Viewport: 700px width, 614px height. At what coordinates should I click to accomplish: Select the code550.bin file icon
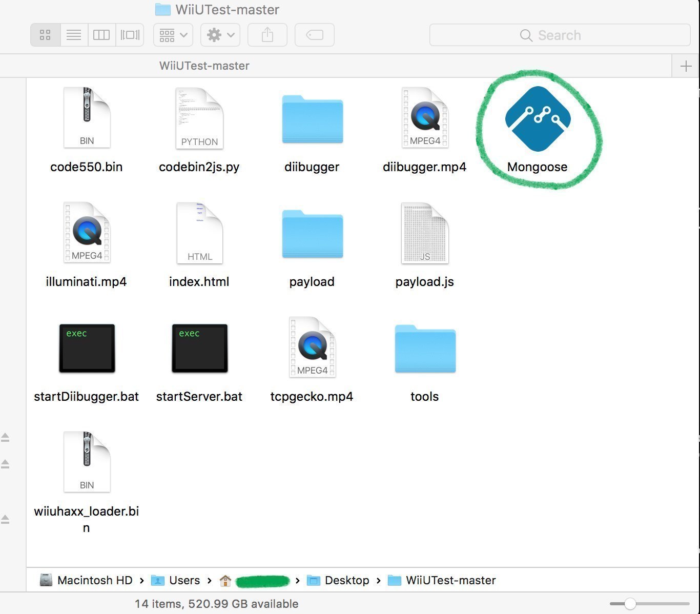(x=87, y=118)
